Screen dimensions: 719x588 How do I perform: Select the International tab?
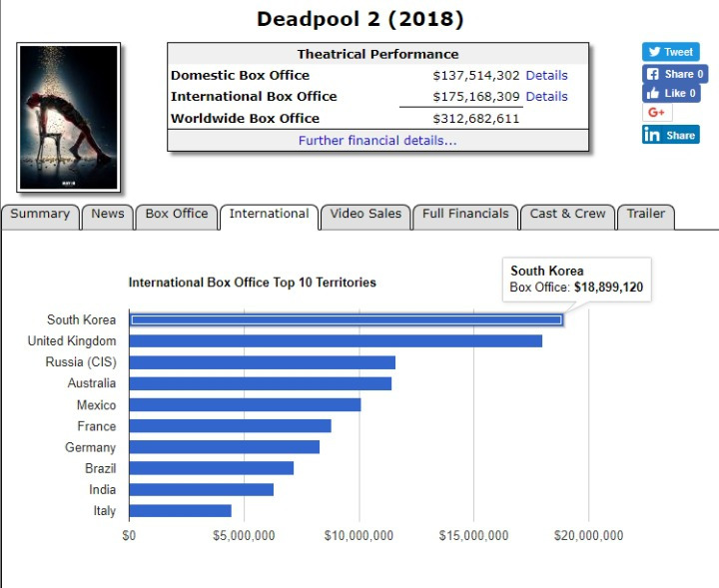[x=270, y=216]
